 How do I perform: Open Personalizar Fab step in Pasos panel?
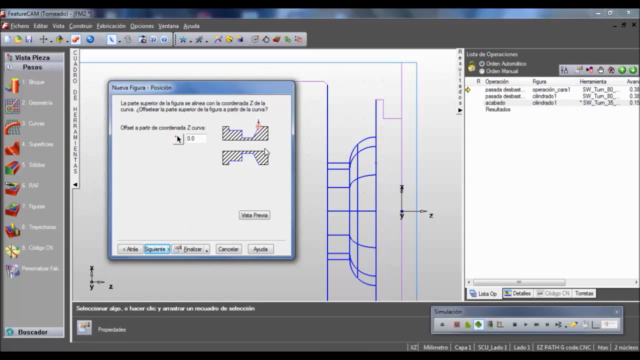pos(32,270)
